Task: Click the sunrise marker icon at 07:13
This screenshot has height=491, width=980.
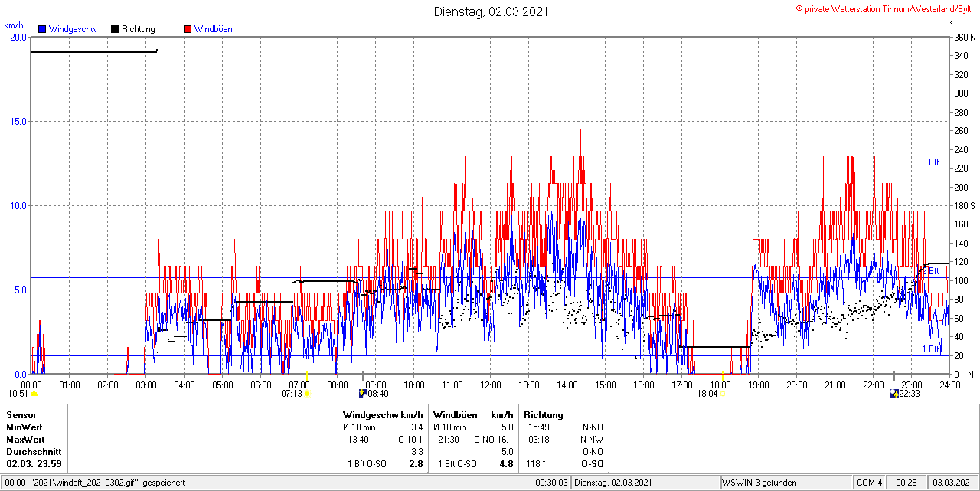Action: click(x=307, y=394)
